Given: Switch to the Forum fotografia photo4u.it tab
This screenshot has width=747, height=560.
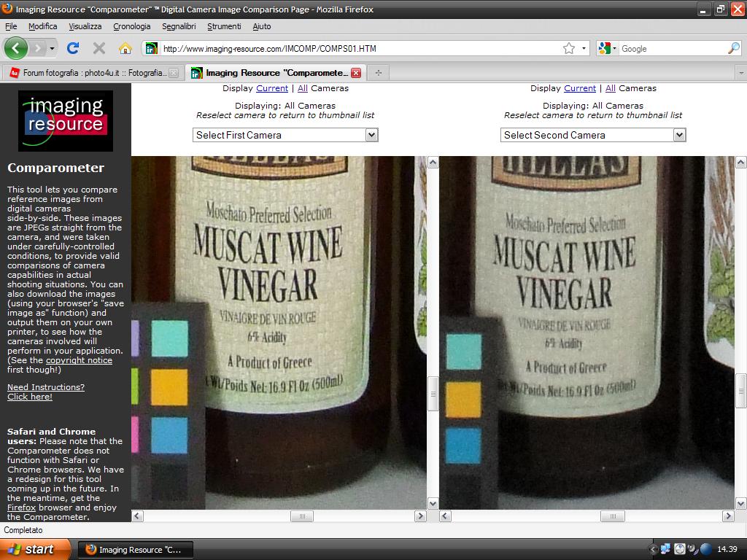Looking at the screenshot, I should coord(93,73).
